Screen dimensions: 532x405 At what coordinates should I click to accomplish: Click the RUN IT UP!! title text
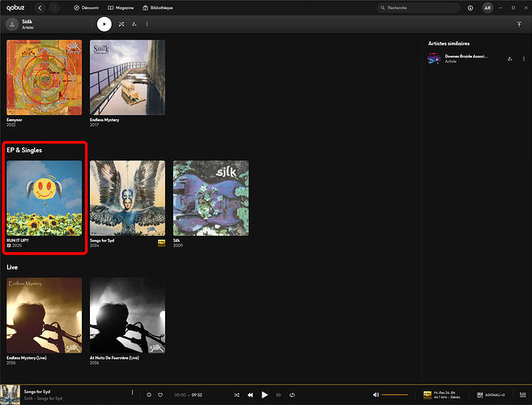[x=18, y=241]
